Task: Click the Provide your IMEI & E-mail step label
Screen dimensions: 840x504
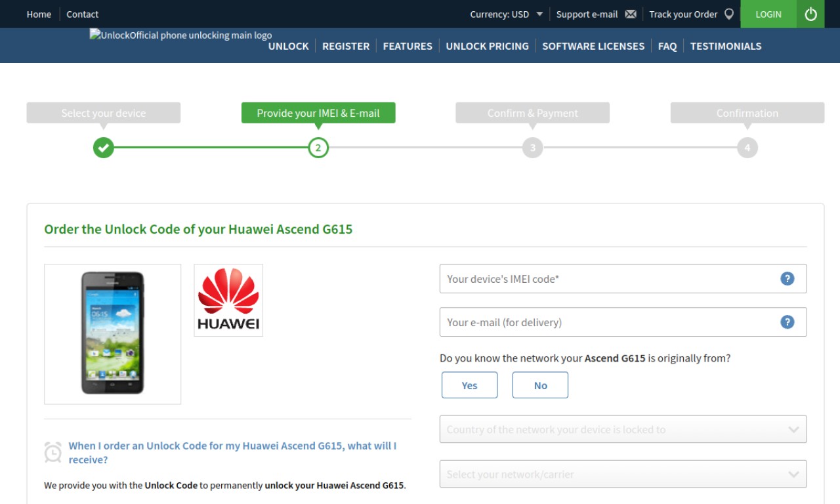Action: pyautogui.click(x=318, y=113)
